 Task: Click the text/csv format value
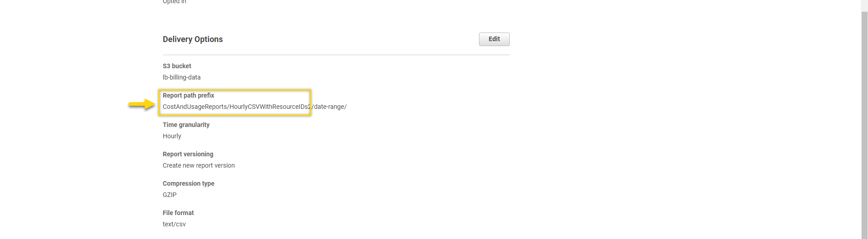click(x=174, y=224)
